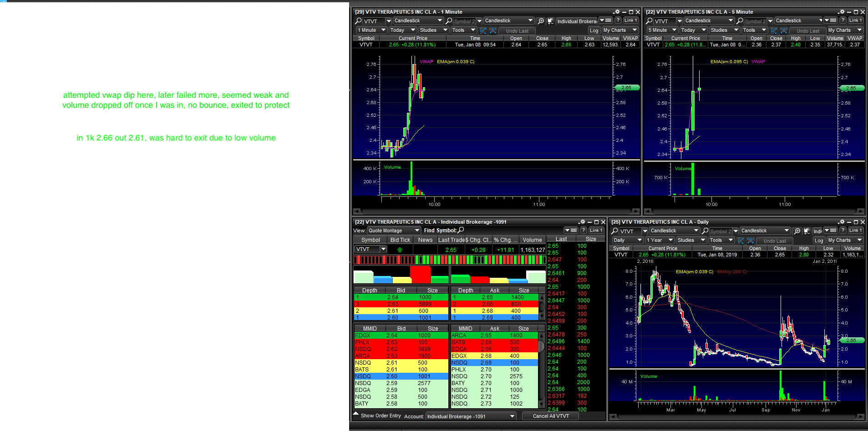Click vertical scale adjust icon in Daily chart

741,241
